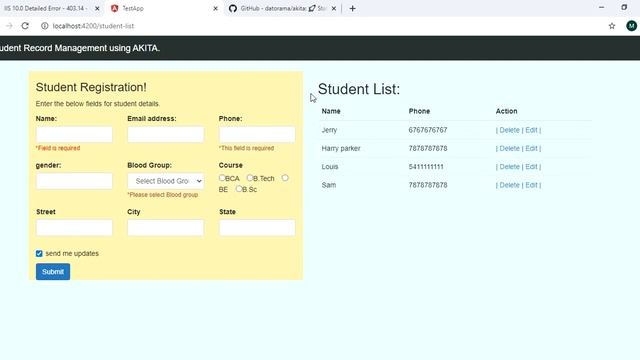Focus the City input field
Viewport: 640px width, 360px height.
coord(166,228)
